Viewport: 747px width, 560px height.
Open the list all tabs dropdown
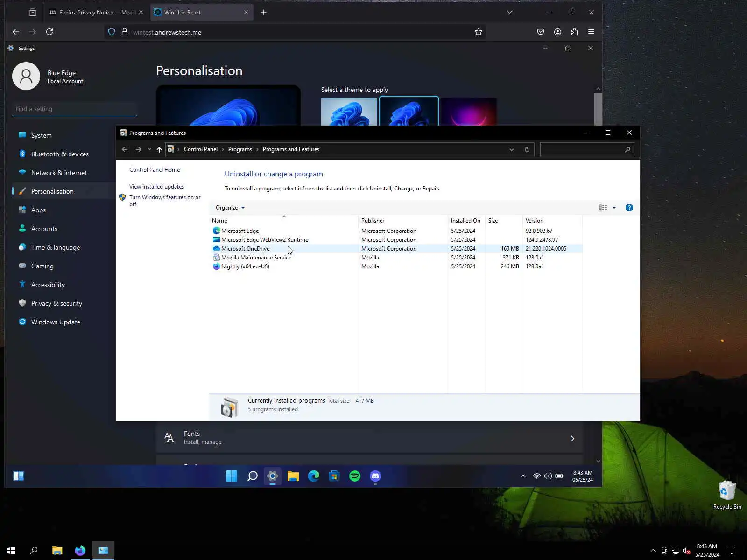pos(510,12)
